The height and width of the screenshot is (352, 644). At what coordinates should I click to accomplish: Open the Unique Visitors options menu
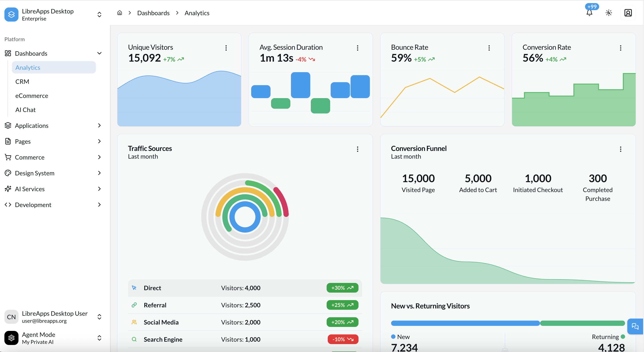pyautogui.click(x=226, y=48)
